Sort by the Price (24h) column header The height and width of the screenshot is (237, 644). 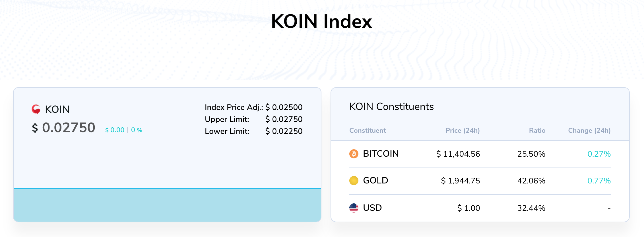tap(463, 130)
